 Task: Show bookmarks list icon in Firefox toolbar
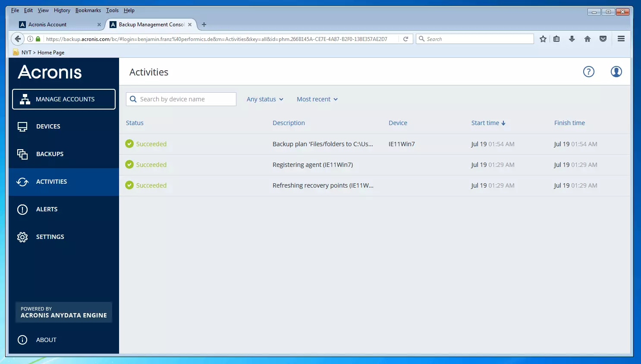point(556,39)
